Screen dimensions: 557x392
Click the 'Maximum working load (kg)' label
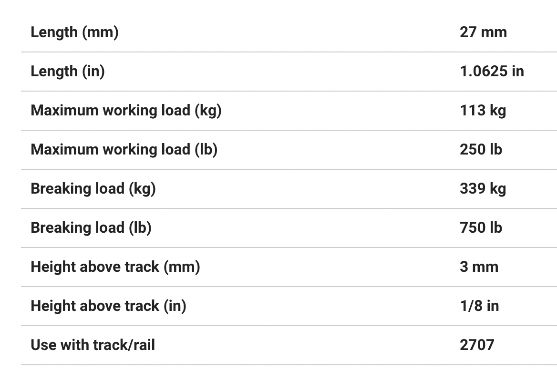pos(126,111)
